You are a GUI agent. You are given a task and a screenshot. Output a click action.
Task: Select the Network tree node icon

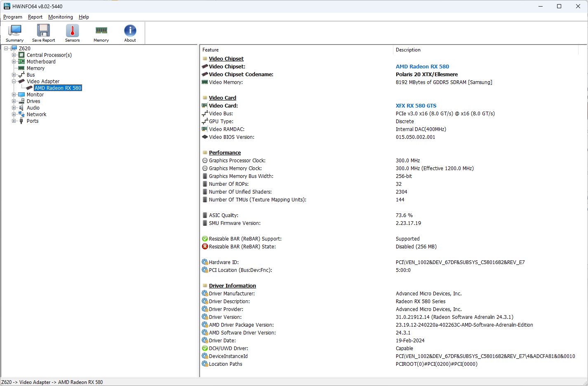tap(21, 114)
